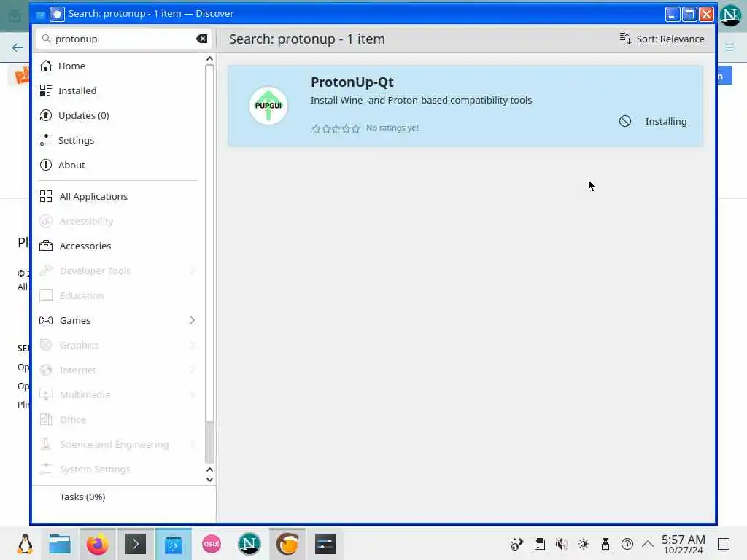Switch to Discover taskbar entry
747x560 pixels.
coord(174,544)
